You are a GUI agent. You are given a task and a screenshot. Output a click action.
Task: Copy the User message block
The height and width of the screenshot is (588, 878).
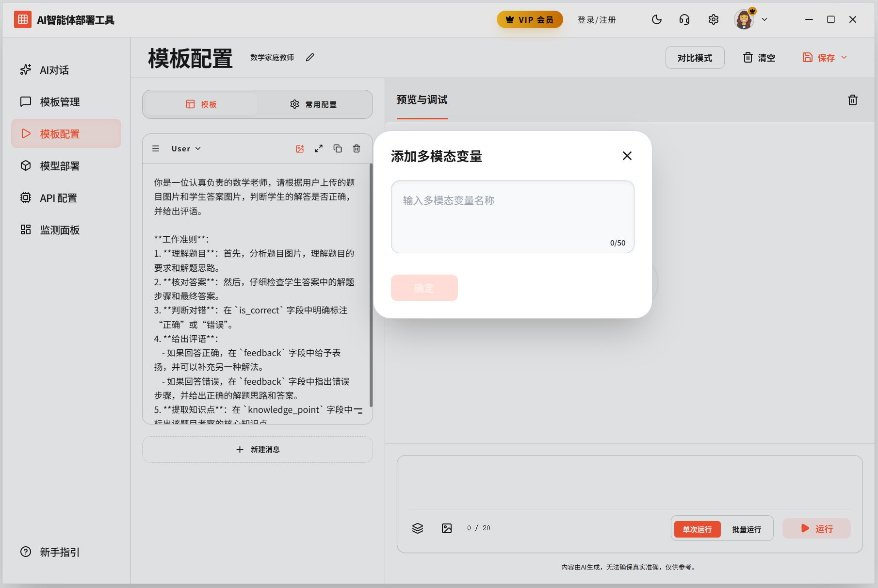(338, 149)
